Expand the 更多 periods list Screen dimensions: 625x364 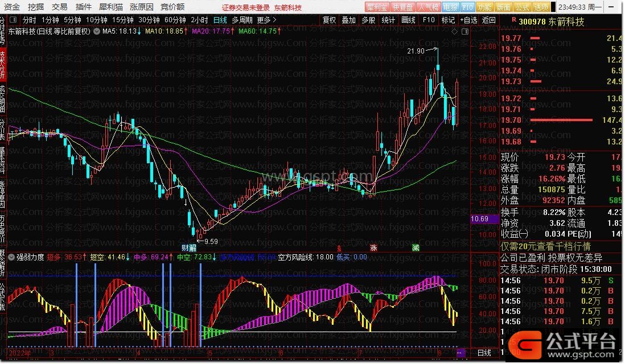coord(266,20)
